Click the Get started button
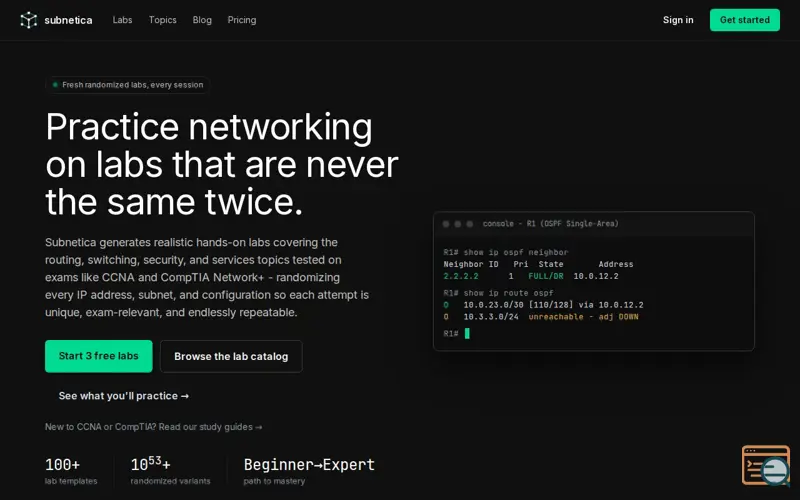800x500 pixels. pyautogui.click(x=744, y=20)
